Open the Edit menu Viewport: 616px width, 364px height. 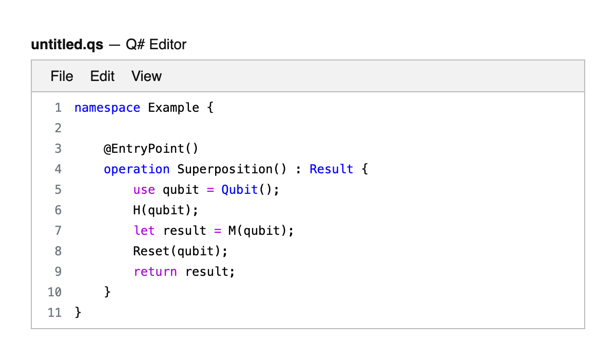tap(102, 76)
